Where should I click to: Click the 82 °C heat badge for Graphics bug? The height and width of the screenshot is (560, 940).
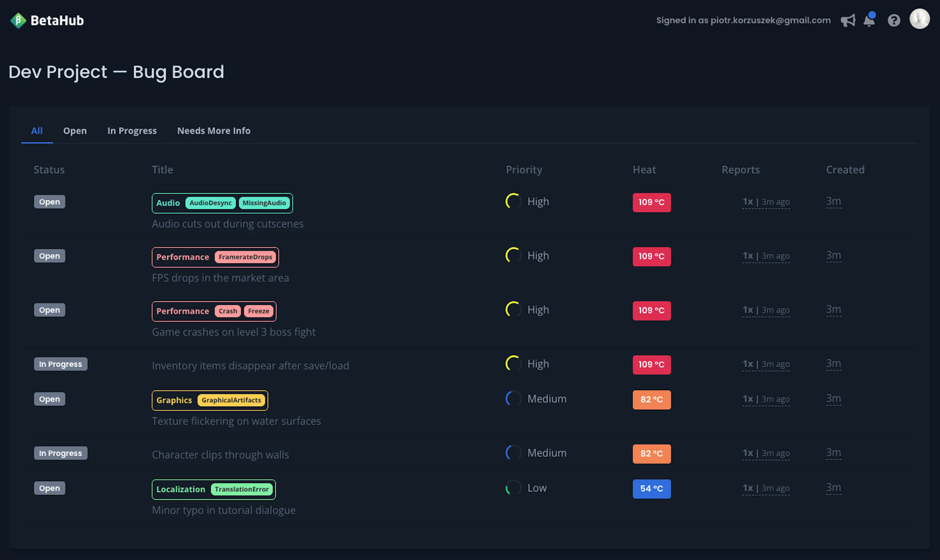[x=651, y=400]
